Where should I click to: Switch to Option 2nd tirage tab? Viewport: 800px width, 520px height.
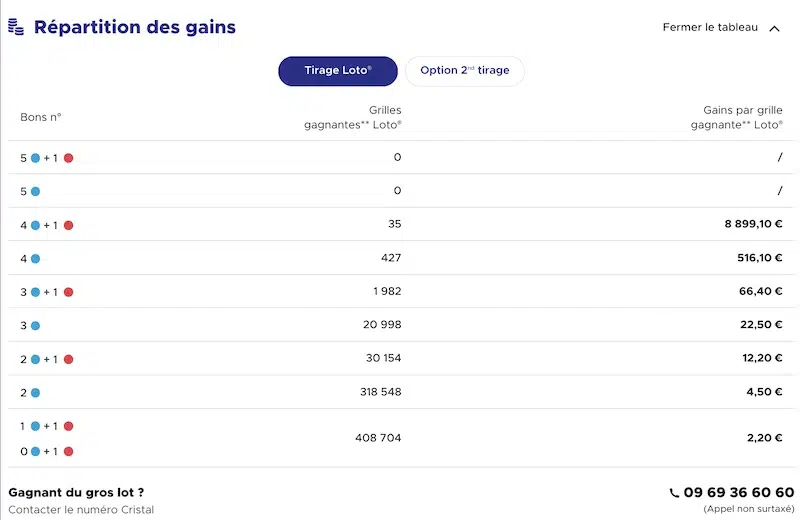(x=465, y=71)
